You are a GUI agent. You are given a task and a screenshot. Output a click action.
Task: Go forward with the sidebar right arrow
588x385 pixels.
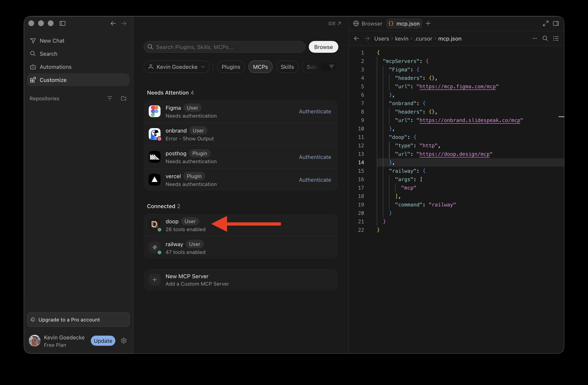(x=124, y=23)
